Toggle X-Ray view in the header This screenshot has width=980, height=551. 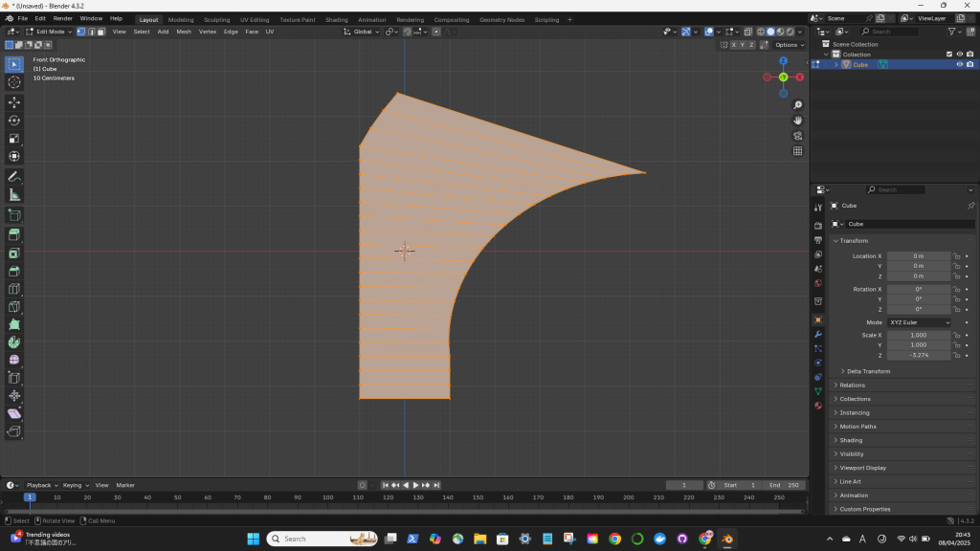(x=746, y=32)
